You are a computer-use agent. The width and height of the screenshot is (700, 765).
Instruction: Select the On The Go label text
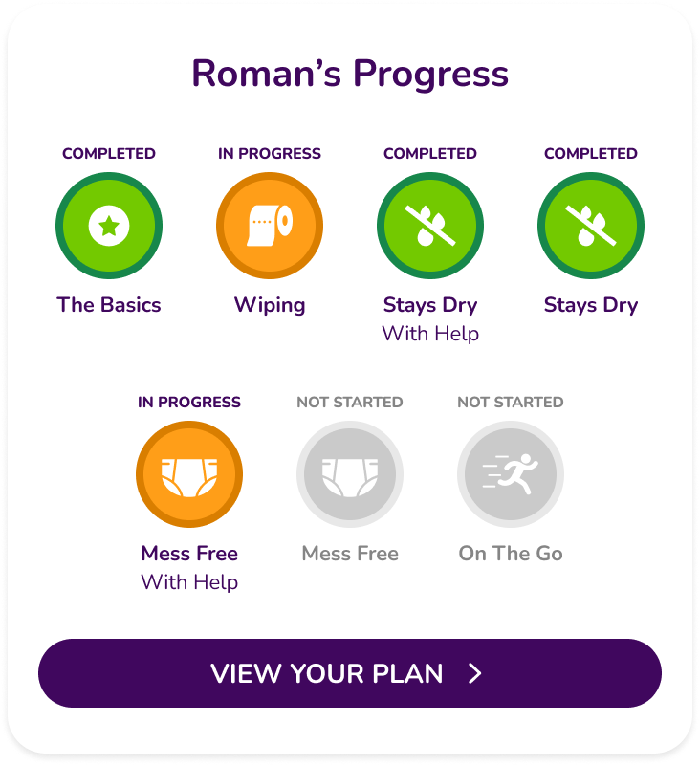(x=511, y=554)
